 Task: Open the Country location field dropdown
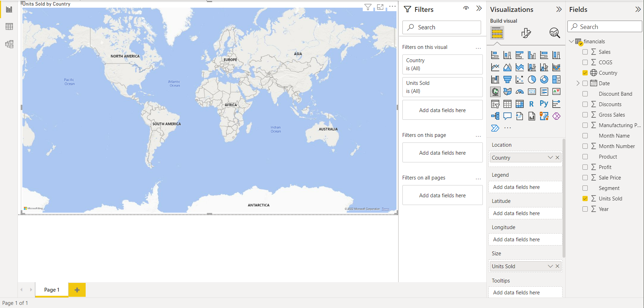click(x=550, y=157)
